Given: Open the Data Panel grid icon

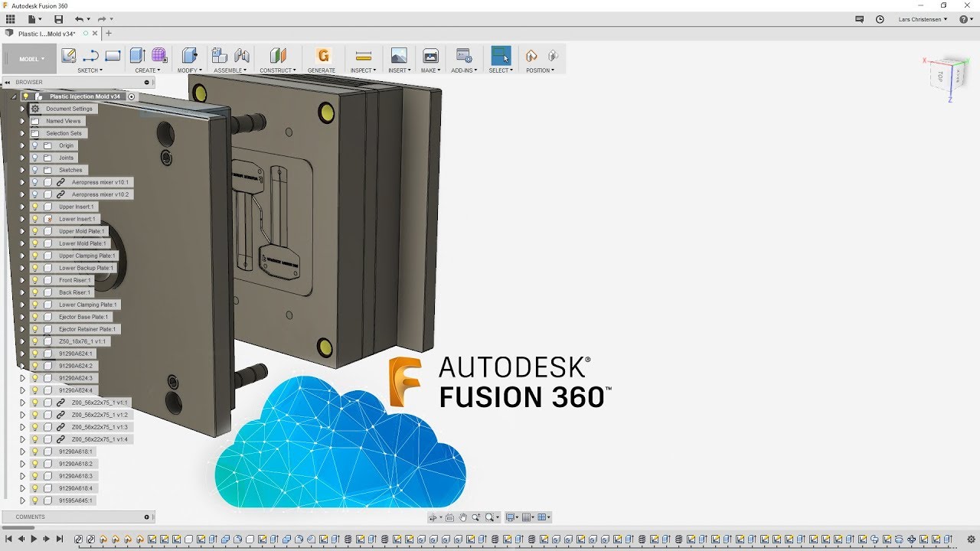Looking at the screenshot, I should pyautogui.click(x=11, y=19).
